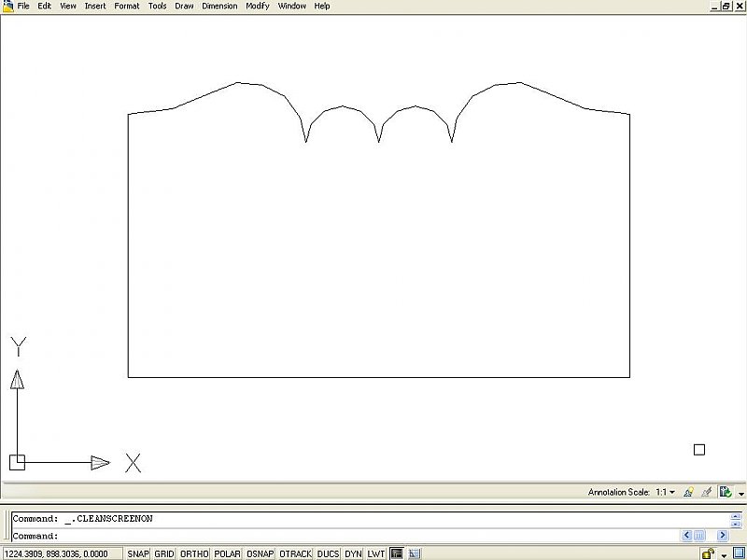Open the Edit menu
The width and height of the screenshot is (747, 560).
point(44,7)
